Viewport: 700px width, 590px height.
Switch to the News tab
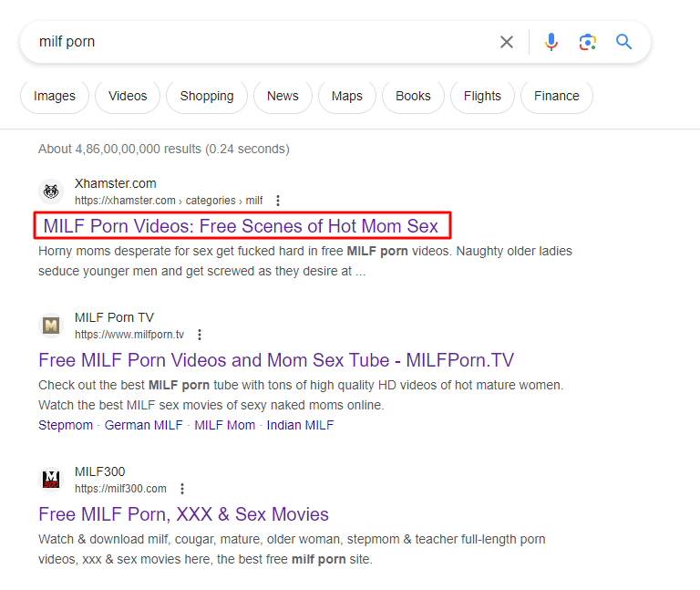click(x=283, y=96)
